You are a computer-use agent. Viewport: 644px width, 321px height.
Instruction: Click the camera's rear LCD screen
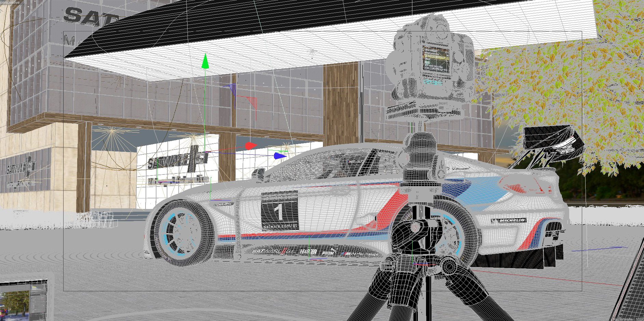436,59
